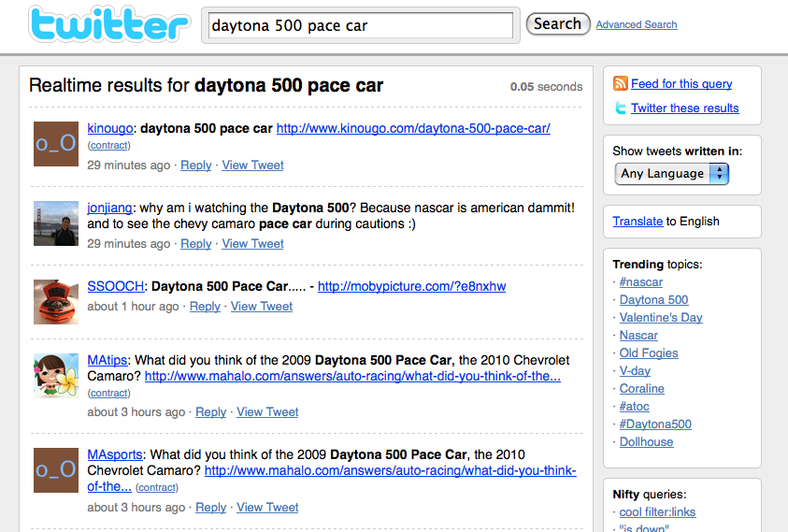The image size is (788, 532).
Task: Select #nascar trending topic
Action: click(640, 282)
